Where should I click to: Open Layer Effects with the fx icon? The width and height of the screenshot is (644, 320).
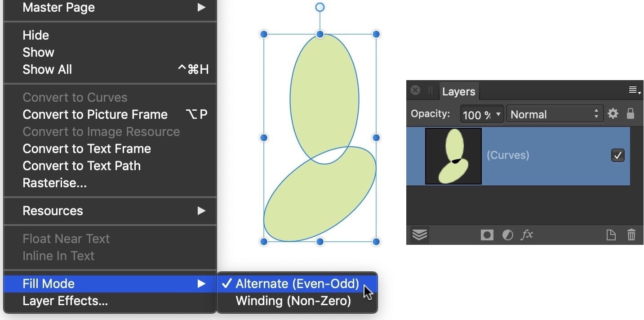point(527,234)
